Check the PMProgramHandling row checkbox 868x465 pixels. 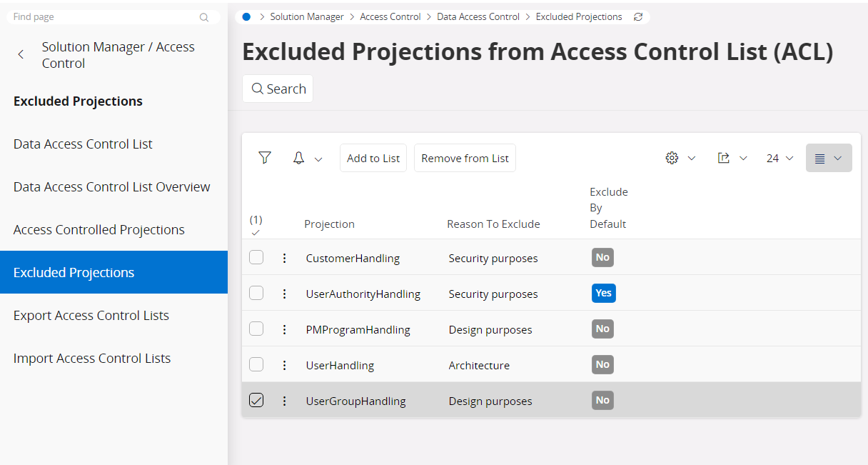pos(256,329)
